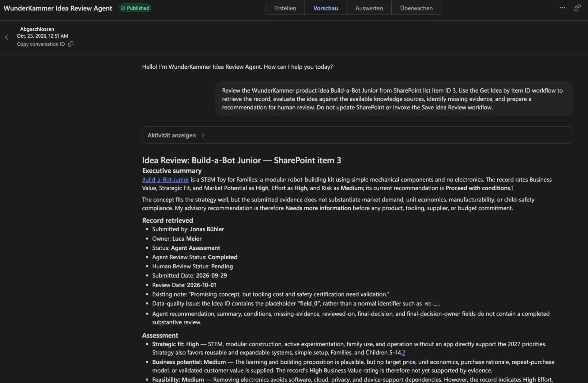Click the Submitted by: Jonas Bühler line
Image resolution: width=588 pixels, height=383 pixels.
188,229
